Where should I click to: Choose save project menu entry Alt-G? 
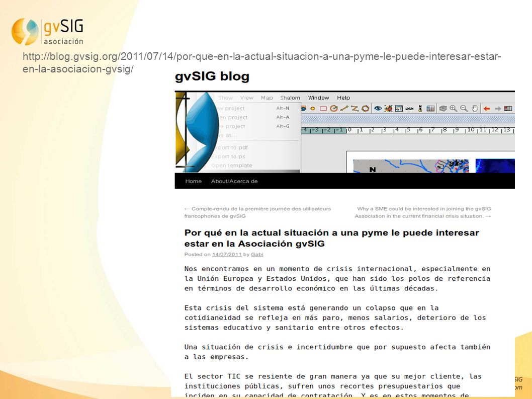click(x=253, y=126)
